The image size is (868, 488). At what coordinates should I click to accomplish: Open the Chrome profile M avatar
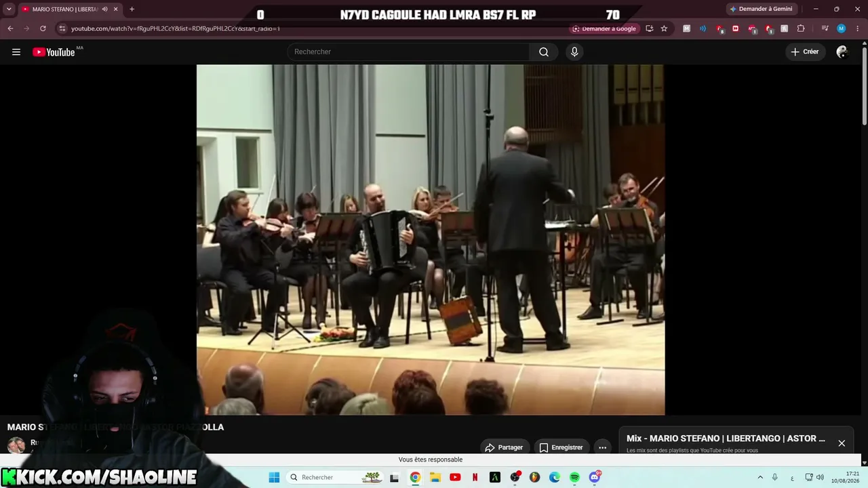coord(841,28)
